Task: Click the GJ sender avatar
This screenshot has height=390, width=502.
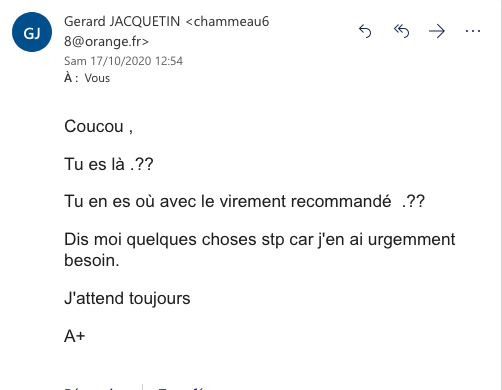Action: pyautogui.click(x=32, y=32)
